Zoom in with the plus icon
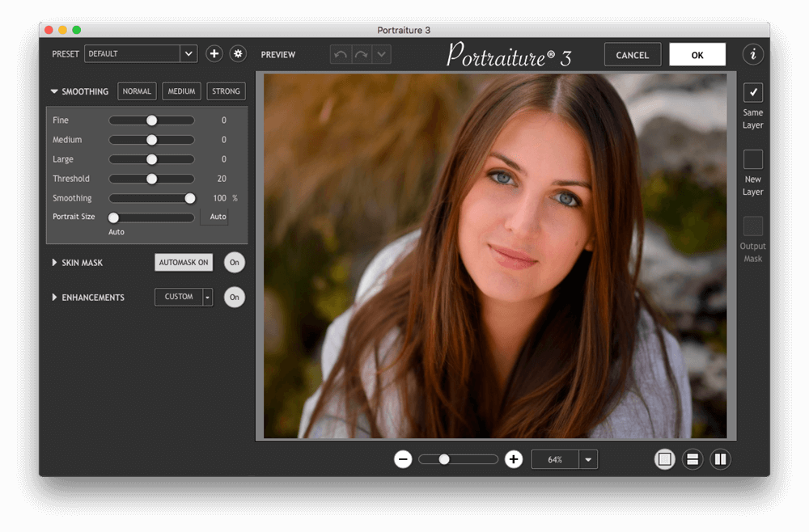 pyautogui.click(x=514, y=459)
